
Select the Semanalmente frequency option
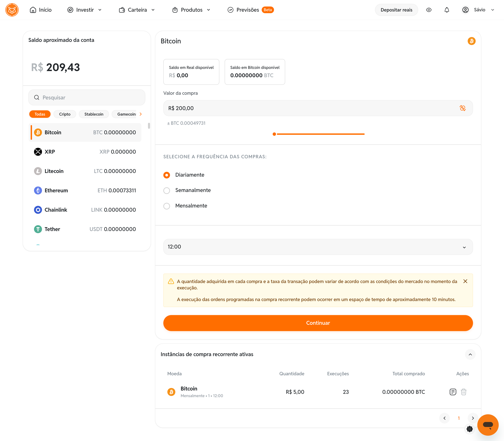pos(167,190)
